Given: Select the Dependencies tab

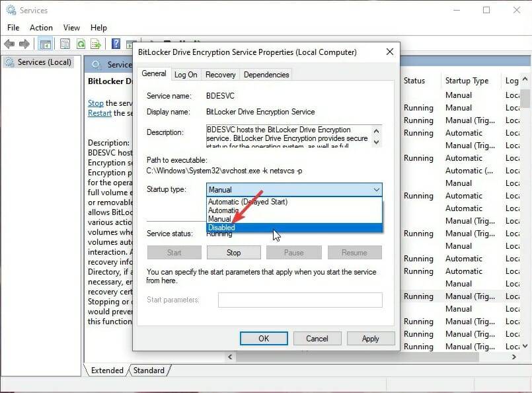Looking at the screenshot, I should click(266, 74).
